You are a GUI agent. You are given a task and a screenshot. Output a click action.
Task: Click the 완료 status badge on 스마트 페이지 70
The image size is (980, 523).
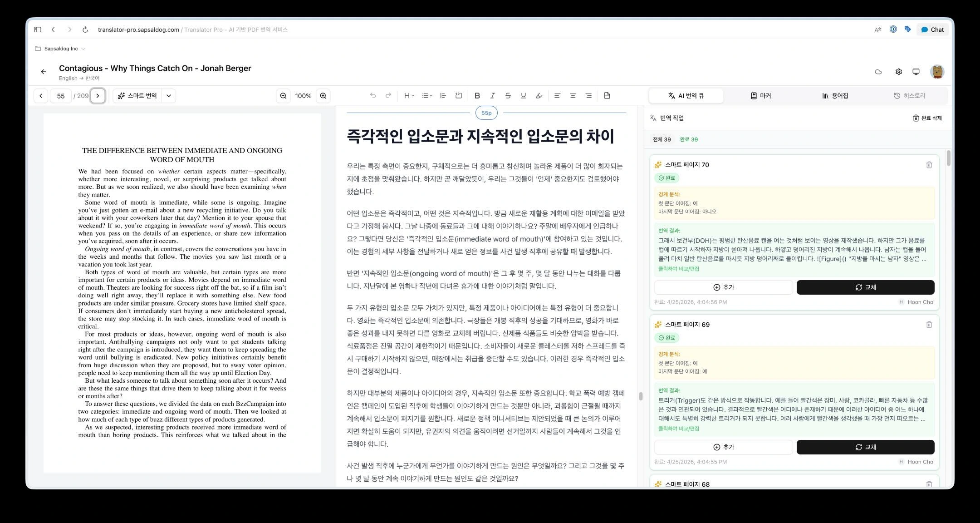click(x=666, y=178)
